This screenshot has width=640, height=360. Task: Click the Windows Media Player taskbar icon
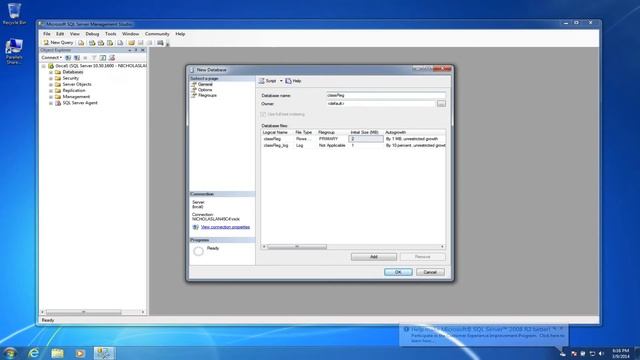(x=80, y=353)
